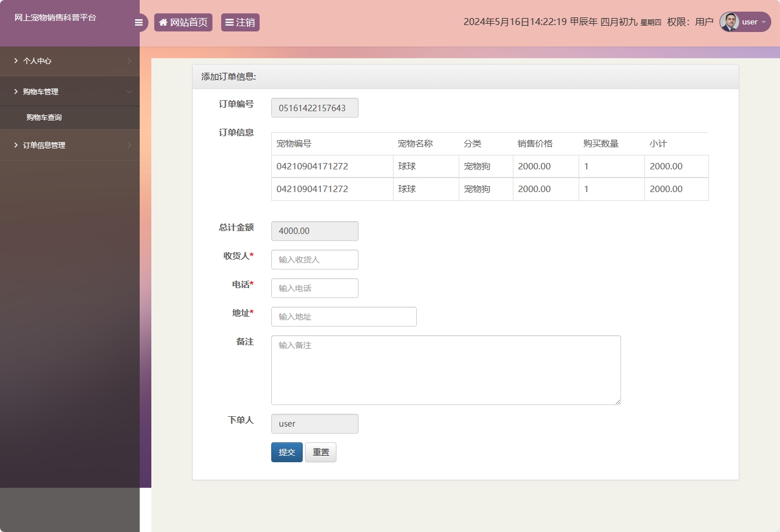
Task: Click the 输入电话 phone input field
Action: click(x=314, y=288)
